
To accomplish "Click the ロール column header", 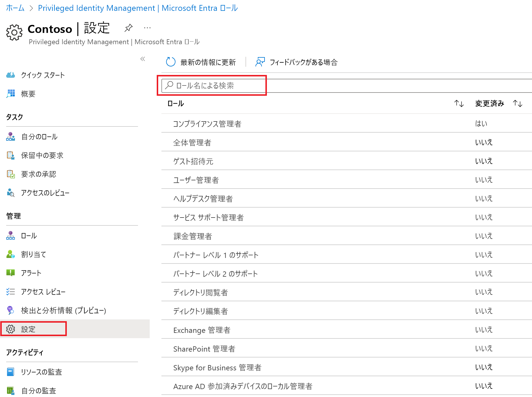I will (x=176, y=103).
